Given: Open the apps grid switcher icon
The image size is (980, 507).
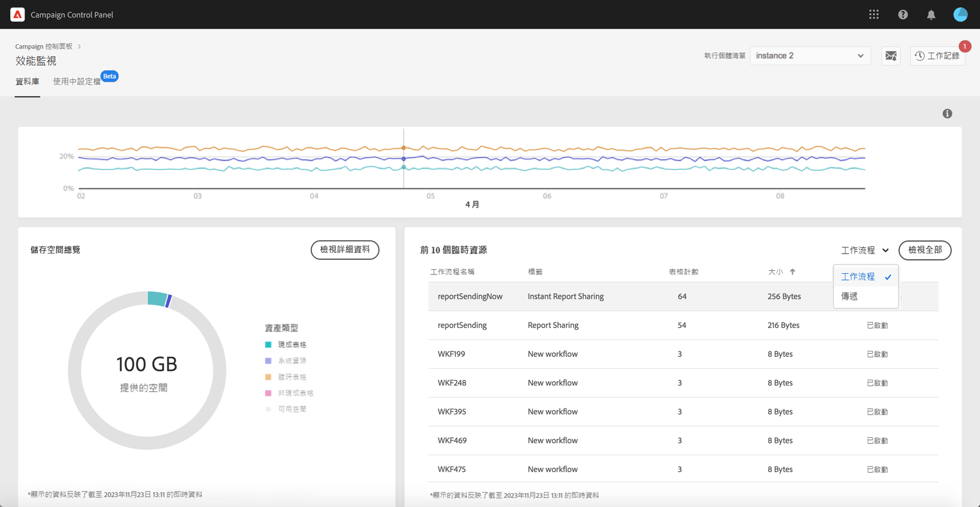Looking at the screenshot, I should [874, 14].
